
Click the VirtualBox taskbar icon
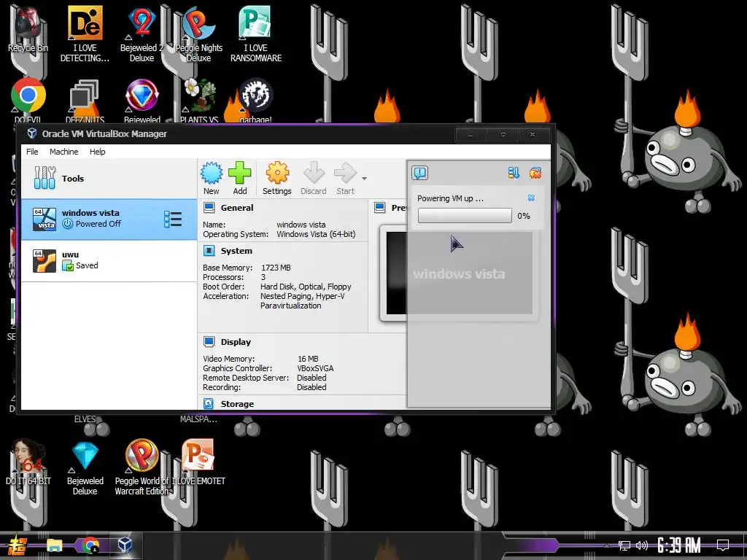(x=125, y=545)
